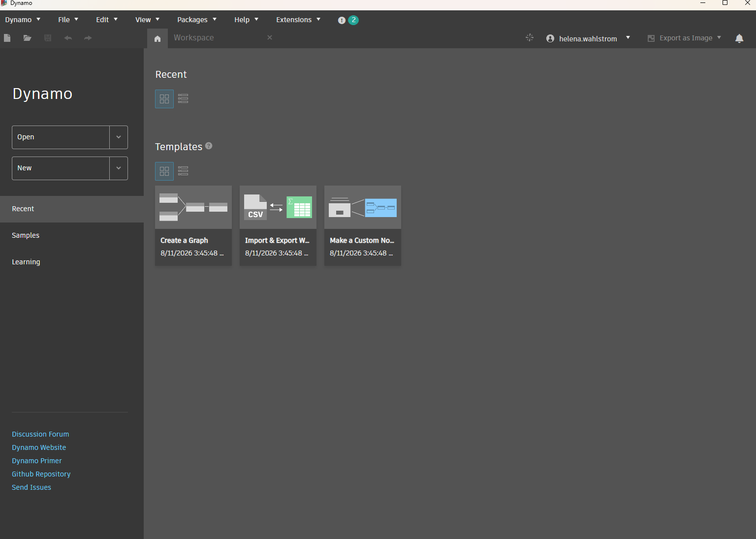
Task: Switch Templates section to grid view
Action: (164, 171)
